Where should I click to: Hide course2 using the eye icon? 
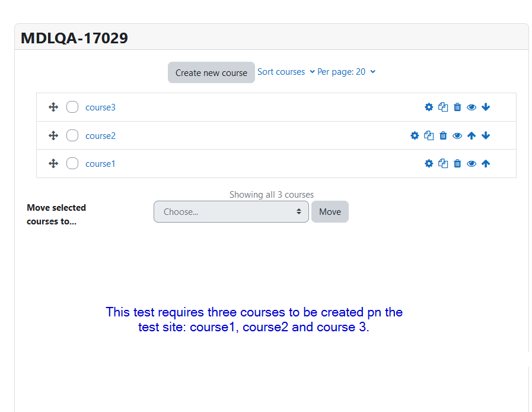[457, 136]
